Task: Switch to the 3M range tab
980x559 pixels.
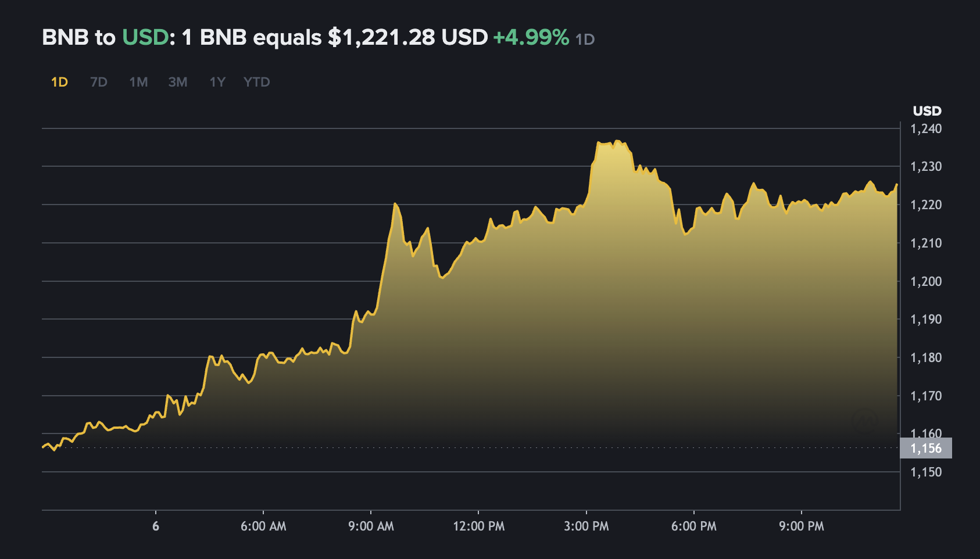Action: 178,82
